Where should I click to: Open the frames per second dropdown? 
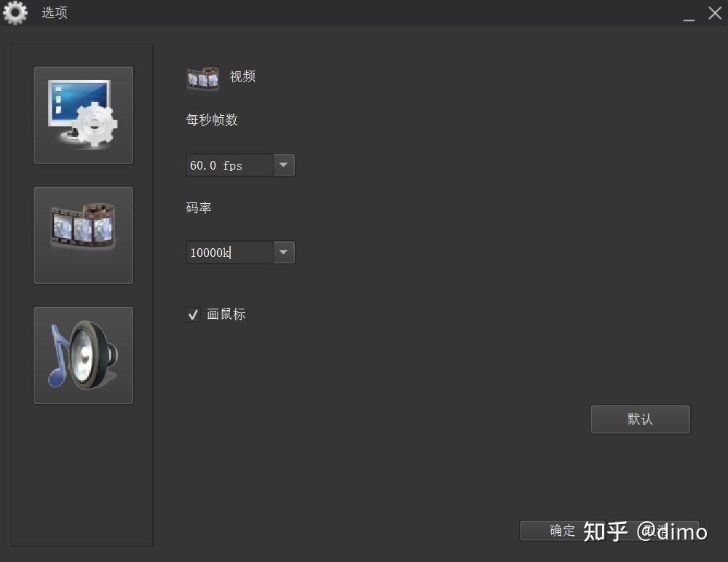283,165
